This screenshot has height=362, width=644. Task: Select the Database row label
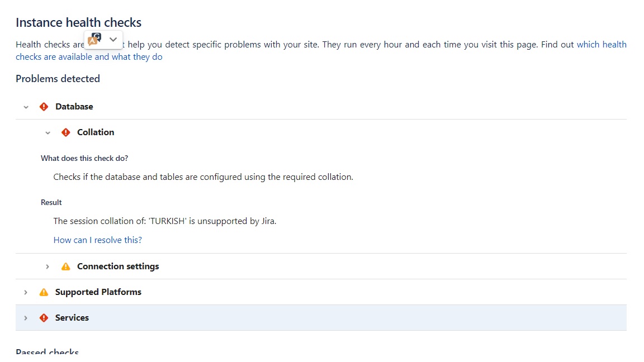pos(74,107)
